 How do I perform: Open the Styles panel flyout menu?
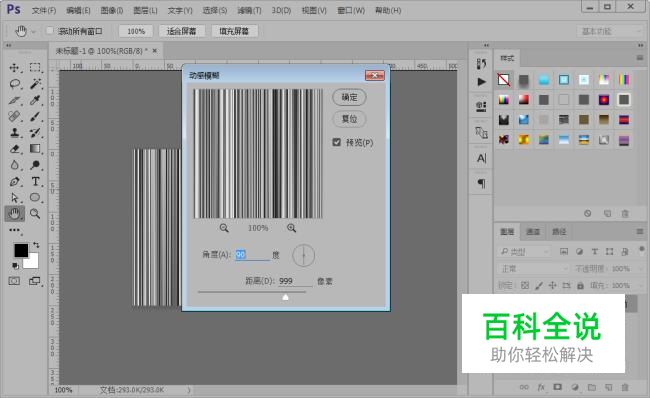[x=640, y=58]
